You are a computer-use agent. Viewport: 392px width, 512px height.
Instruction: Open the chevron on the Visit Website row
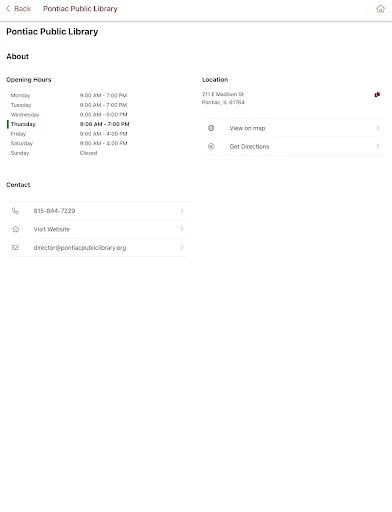182,229
